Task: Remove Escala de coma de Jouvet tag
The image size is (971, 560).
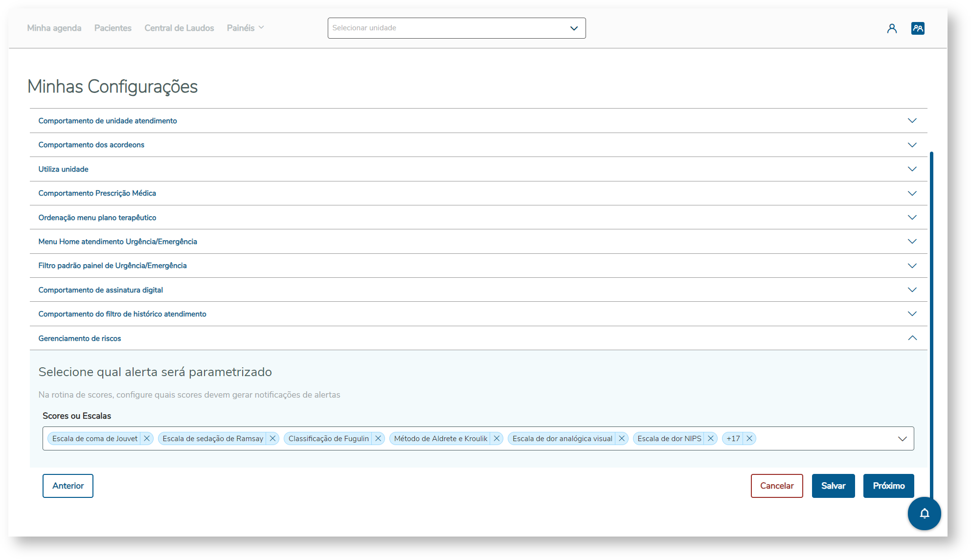Action: point(147,438)
